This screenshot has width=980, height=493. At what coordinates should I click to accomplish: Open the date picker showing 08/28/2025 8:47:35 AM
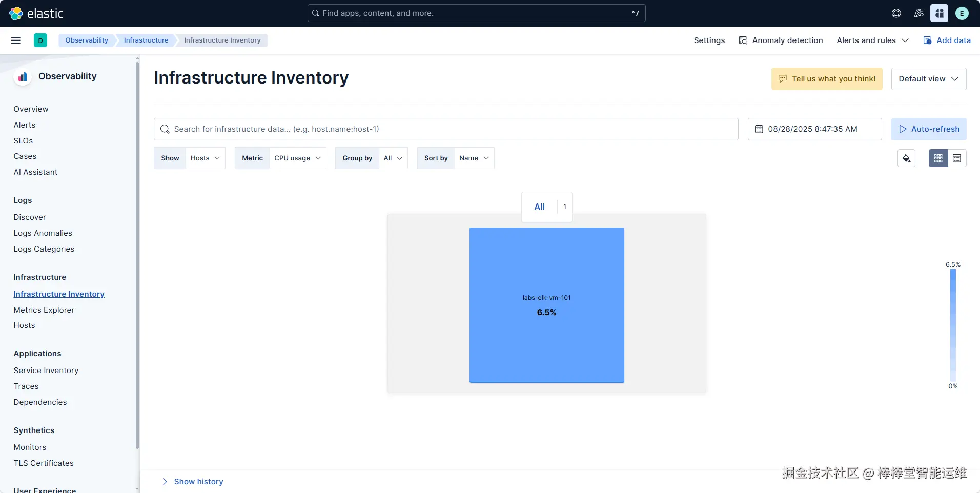click(814, 129)
